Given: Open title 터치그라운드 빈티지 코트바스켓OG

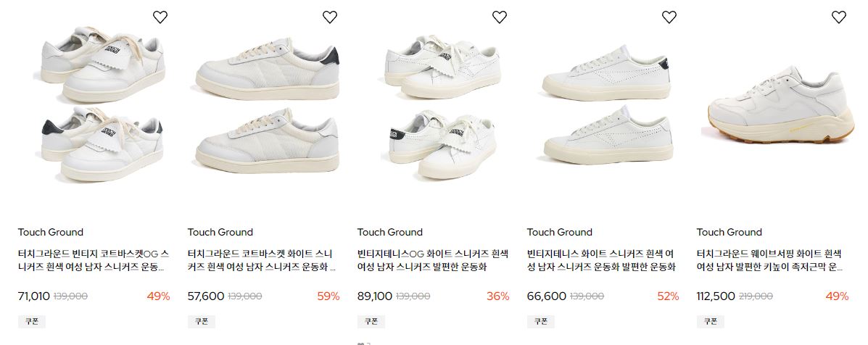Looking at the screenshot, I should pos(94,261).
